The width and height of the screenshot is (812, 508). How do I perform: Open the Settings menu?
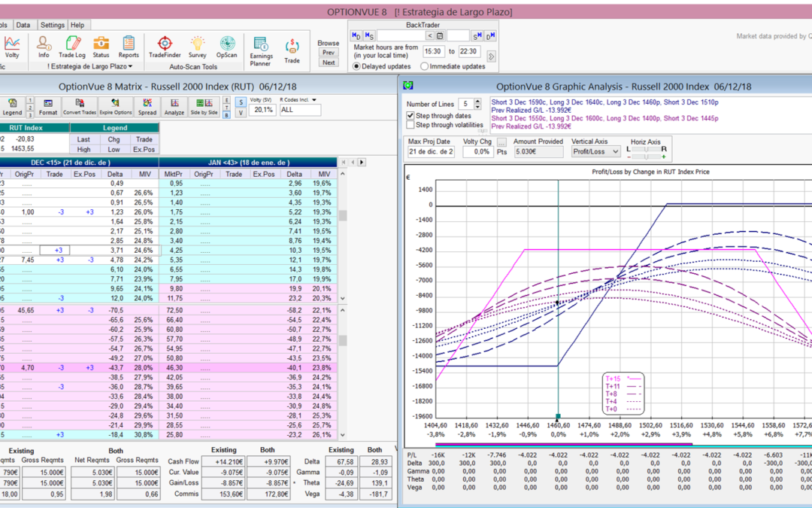pos(53,25)
